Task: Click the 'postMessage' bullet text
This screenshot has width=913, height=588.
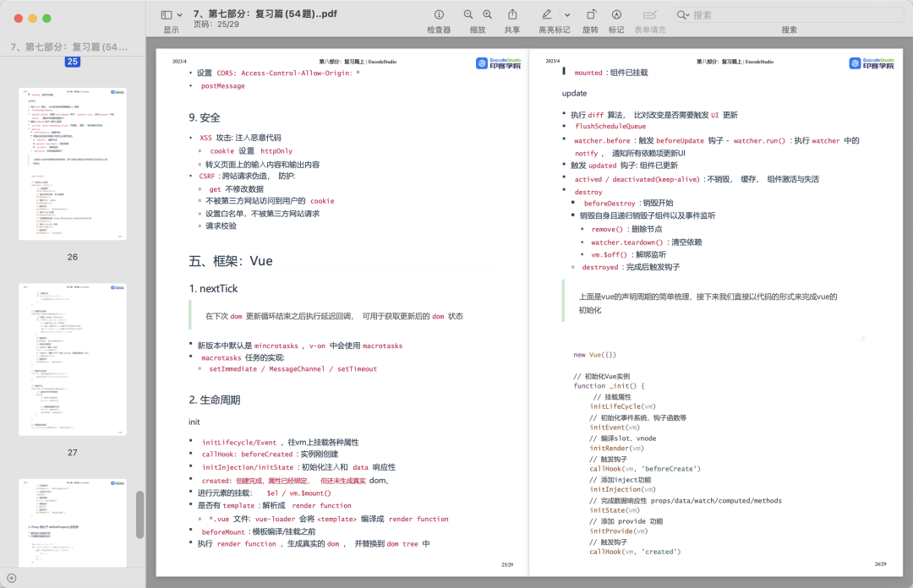Action: point(223,86)
